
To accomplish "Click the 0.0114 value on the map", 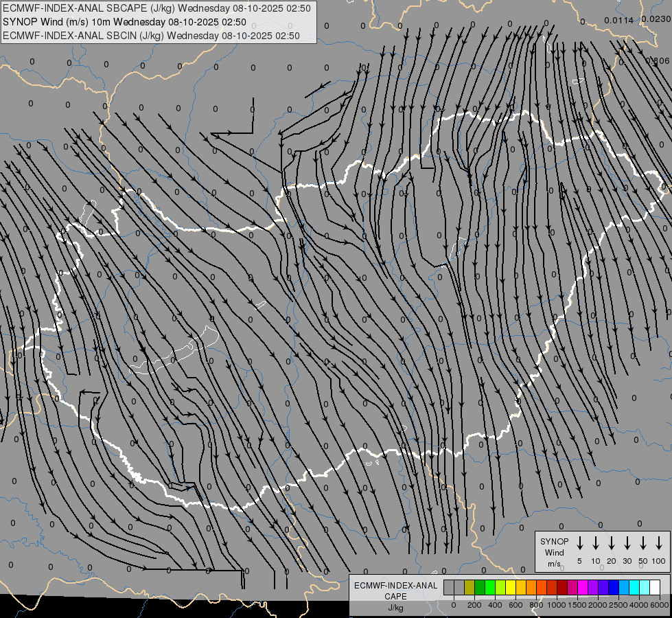I will coord(618,21).
